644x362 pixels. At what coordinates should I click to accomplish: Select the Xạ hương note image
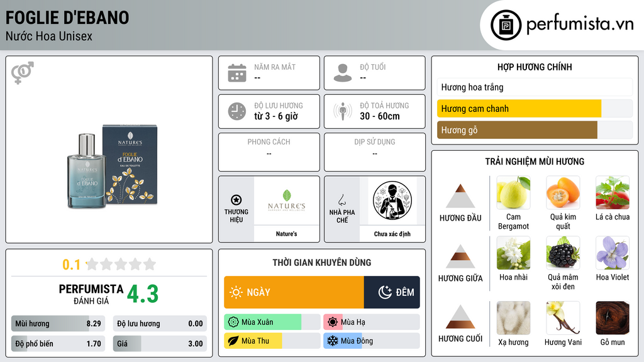click(513, 318)
